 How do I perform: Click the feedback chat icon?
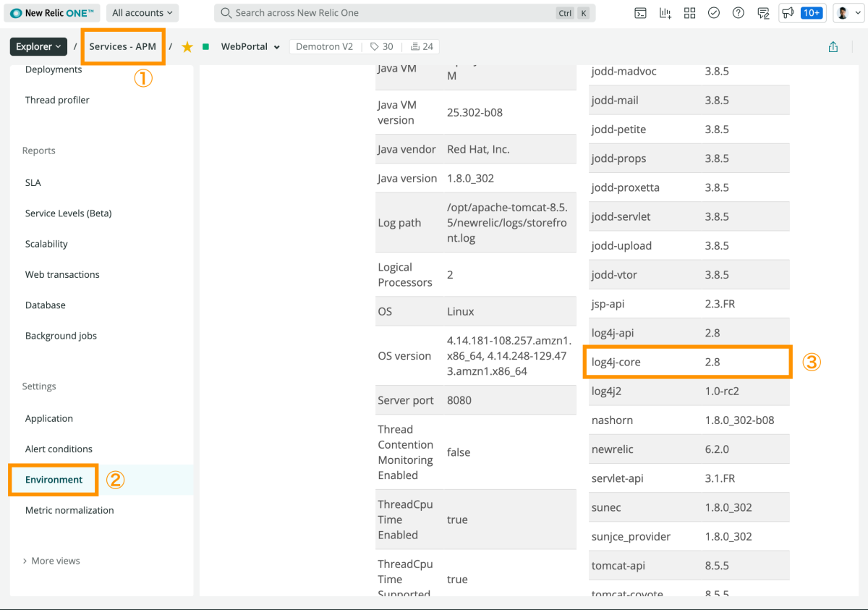763,13
